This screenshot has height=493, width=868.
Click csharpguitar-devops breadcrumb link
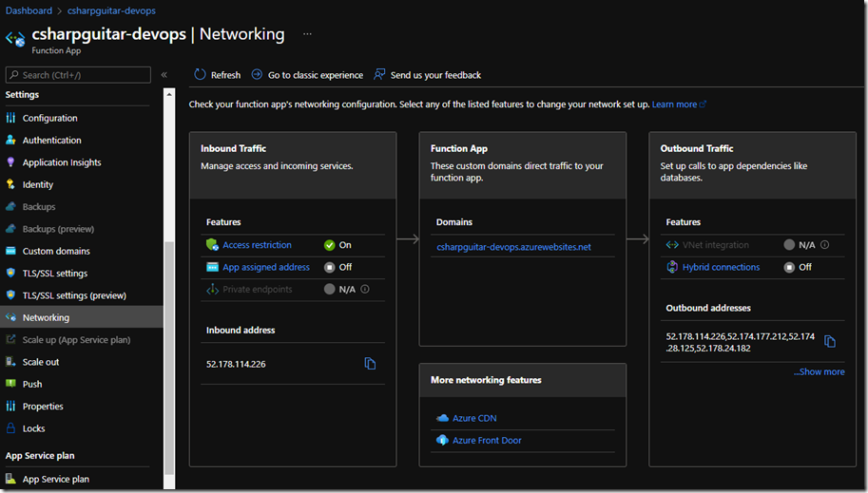pos(111,10)
